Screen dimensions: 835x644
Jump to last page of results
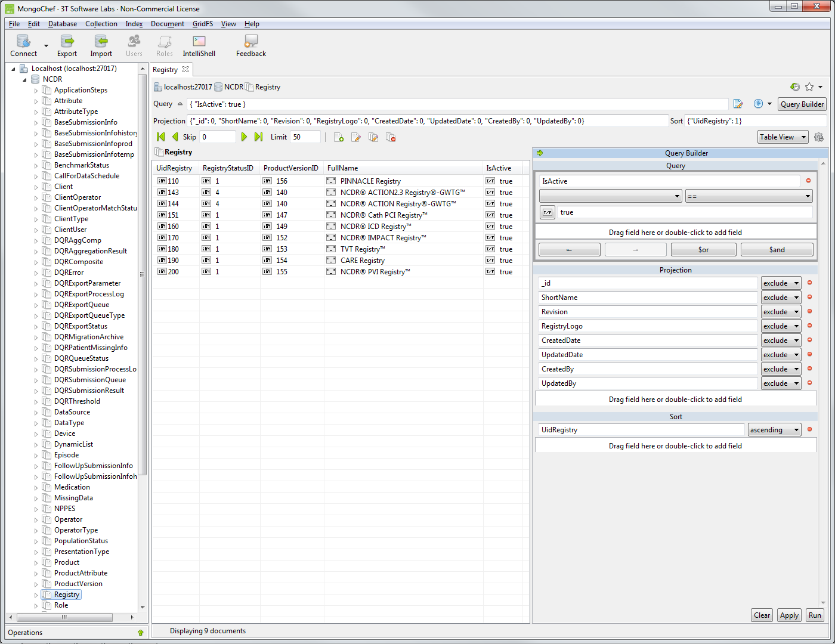[258, 137]
